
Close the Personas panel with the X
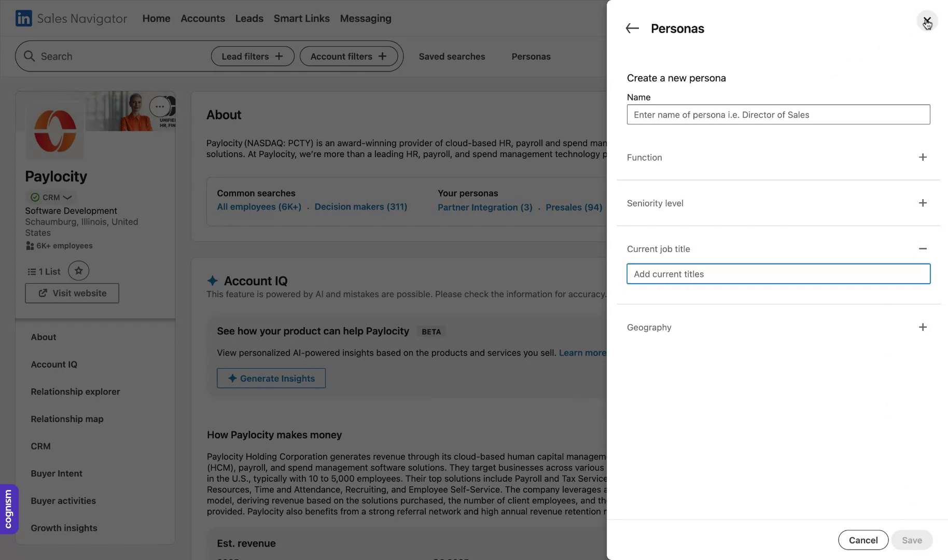(927, 21)
